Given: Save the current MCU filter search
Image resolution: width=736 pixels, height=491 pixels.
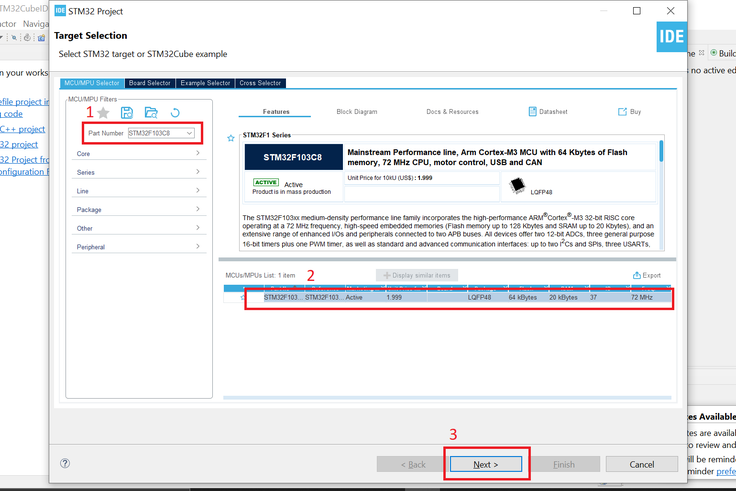Looking at the screenshot, I should [127, 113].
